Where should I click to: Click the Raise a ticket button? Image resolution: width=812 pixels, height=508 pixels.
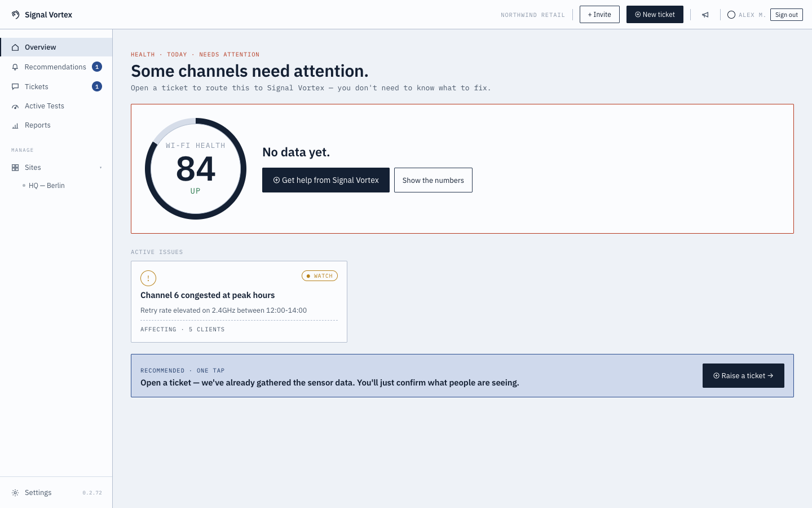click(743, 376)
